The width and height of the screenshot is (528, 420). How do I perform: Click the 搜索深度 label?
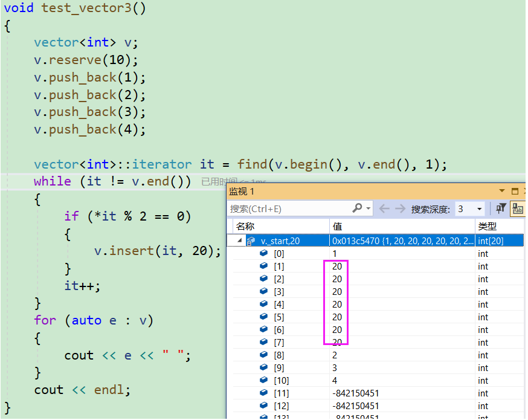pos(431,210)
